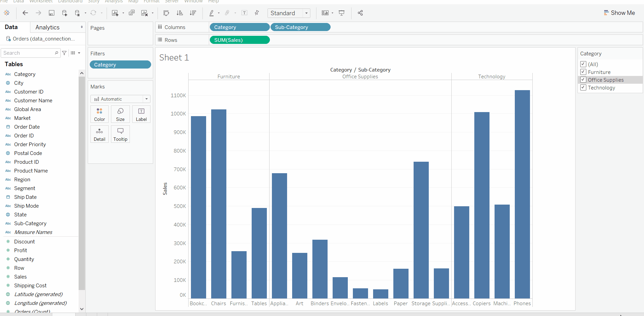Toggle the (All) checkbox in Category filter
Image resolution: width=644 pixels, height=316 pixels.
pyautogui.click(x=583, y=64)
